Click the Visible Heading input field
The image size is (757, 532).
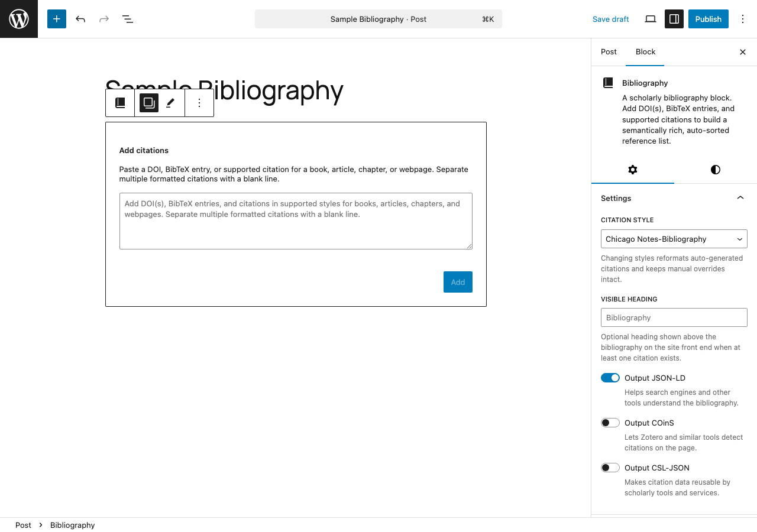(674, 317)
